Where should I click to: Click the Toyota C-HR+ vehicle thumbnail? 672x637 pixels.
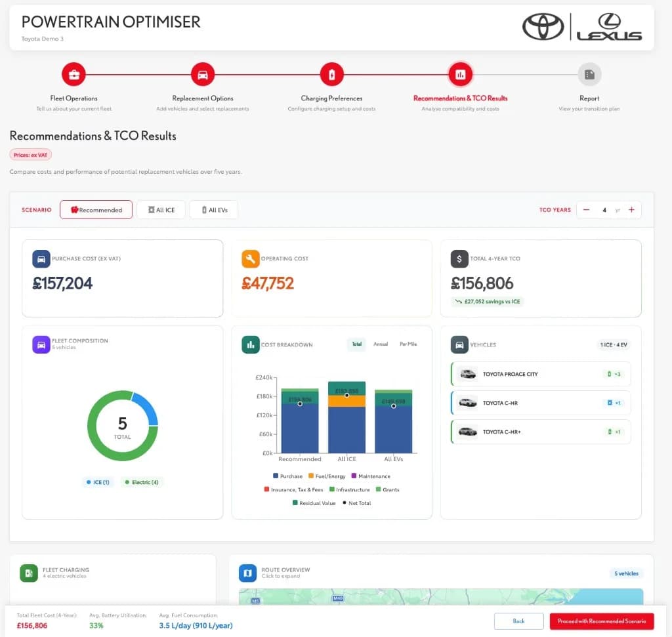tap(467, 432)
